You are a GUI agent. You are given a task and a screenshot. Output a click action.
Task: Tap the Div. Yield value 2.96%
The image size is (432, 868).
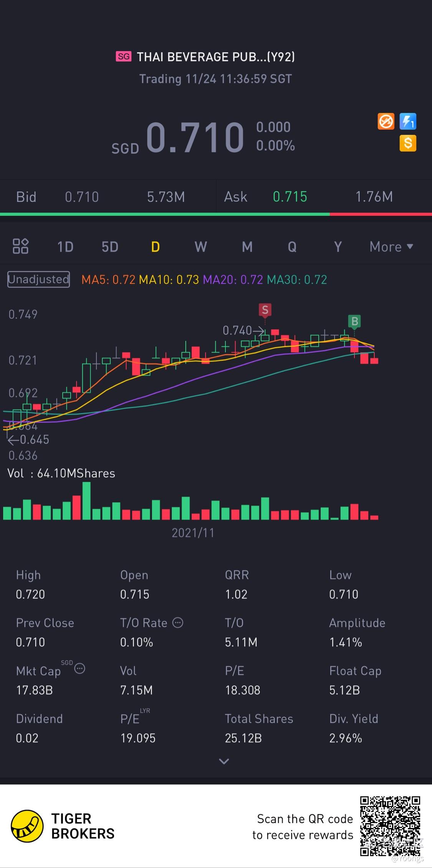point(346,738)
